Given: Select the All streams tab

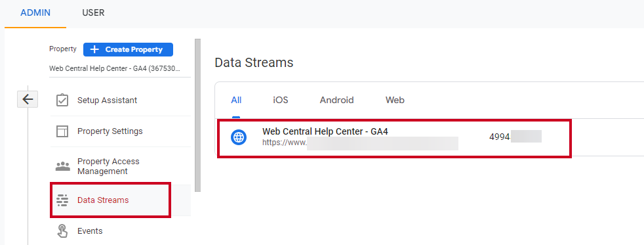Looking at the screenshot, I should point(236,100).
